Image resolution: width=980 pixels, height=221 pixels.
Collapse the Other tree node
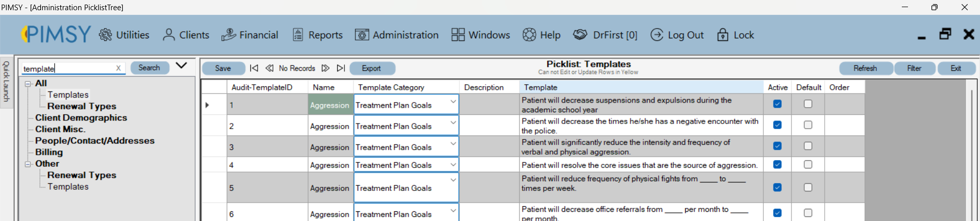click(x=28, y=164)
